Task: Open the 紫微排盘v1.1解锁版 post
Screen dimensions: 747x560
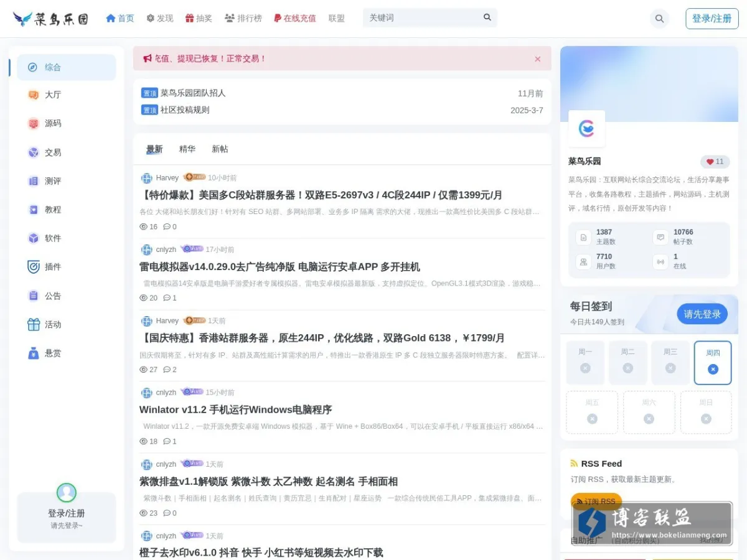Action: 268,482
